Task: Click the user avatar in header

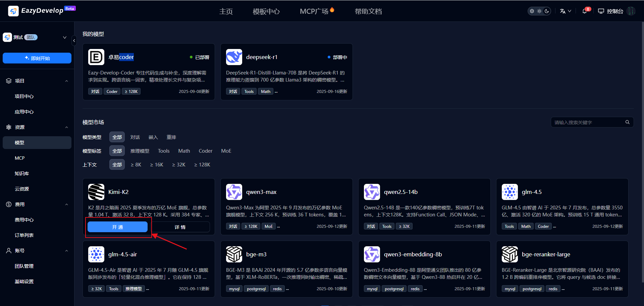Action: tap(631, 11)
